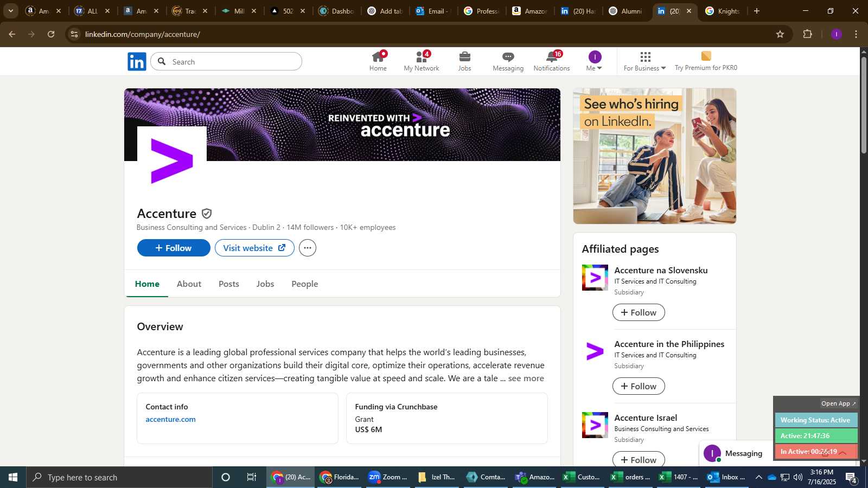Image resolution: width=868 pixels, height=488 pixels.
Task: Expand overview with see more
Action: point(526,378)
